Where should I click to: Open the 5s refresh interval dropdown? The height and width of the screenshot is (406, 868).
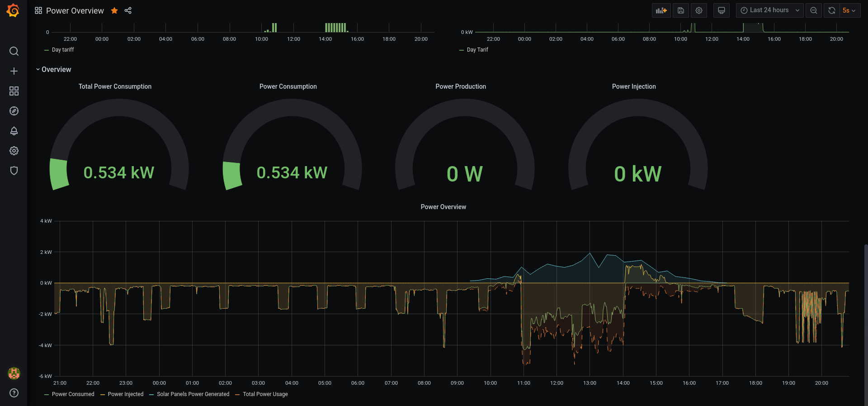tap(849, 10)
